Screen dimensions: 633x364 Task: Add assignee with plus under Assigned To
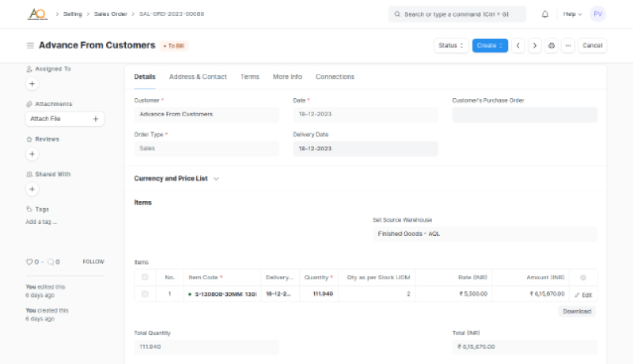pos(32,83)
